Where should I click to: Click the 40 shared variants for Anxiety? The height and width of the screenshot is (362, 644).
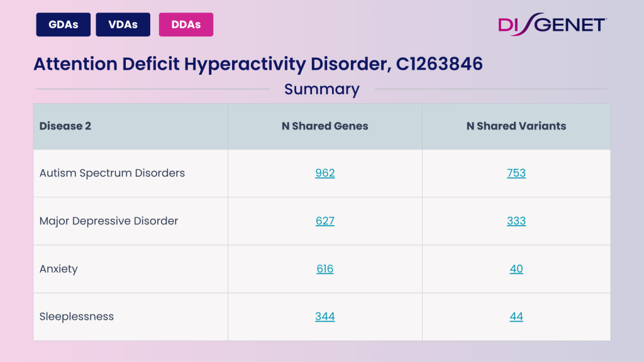516,268
